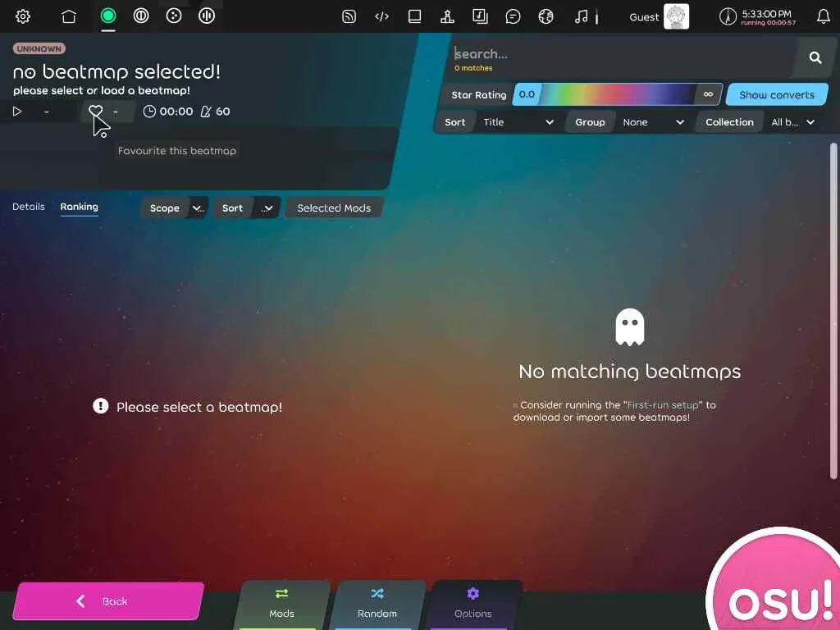Play the beatmap preview triangle
This screenshot has height=630, width=840.
(17, 112)
